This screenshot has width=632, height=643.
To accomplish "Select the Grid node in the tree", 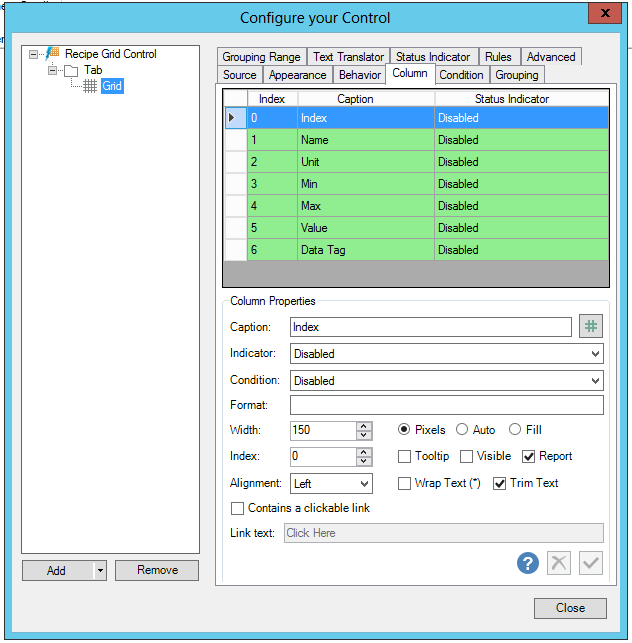I will (x=111, y=86).
